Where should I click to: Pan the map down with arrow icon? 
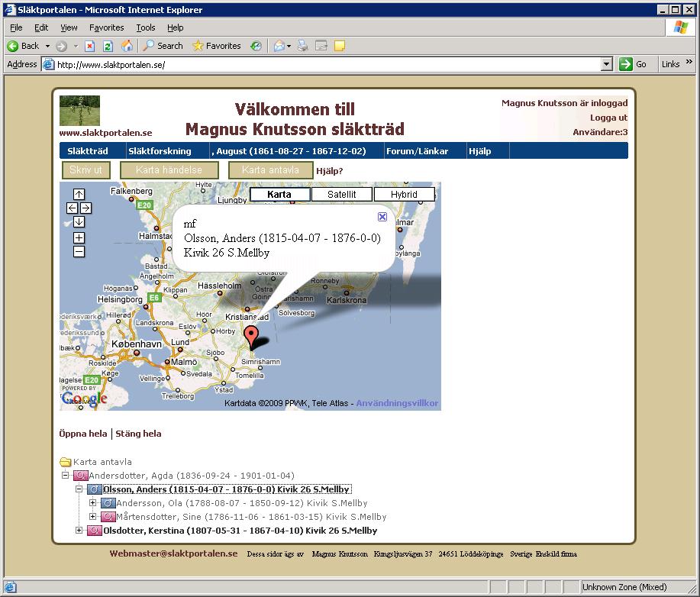pyautogui.click(x=79, y=222)
